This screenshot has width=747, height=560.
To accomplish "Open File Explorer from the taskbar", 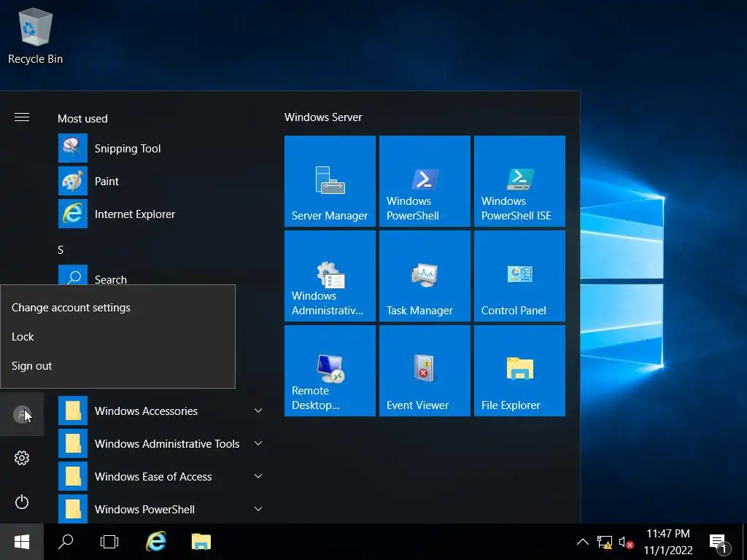I will tap(201, 542).
